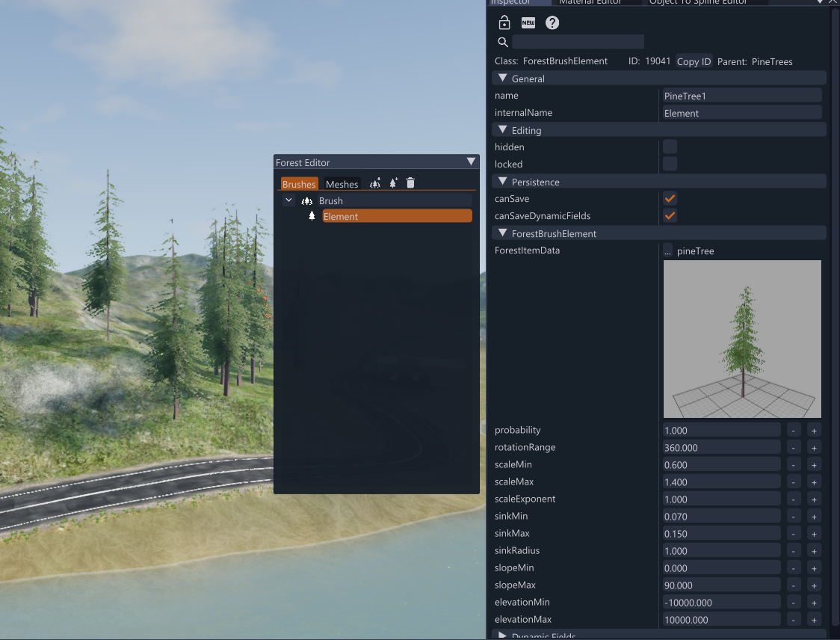The width and height of the screenshot is (840, 640).
Task: Click the sinkMin value field 0.070
Action: (722, 516)
